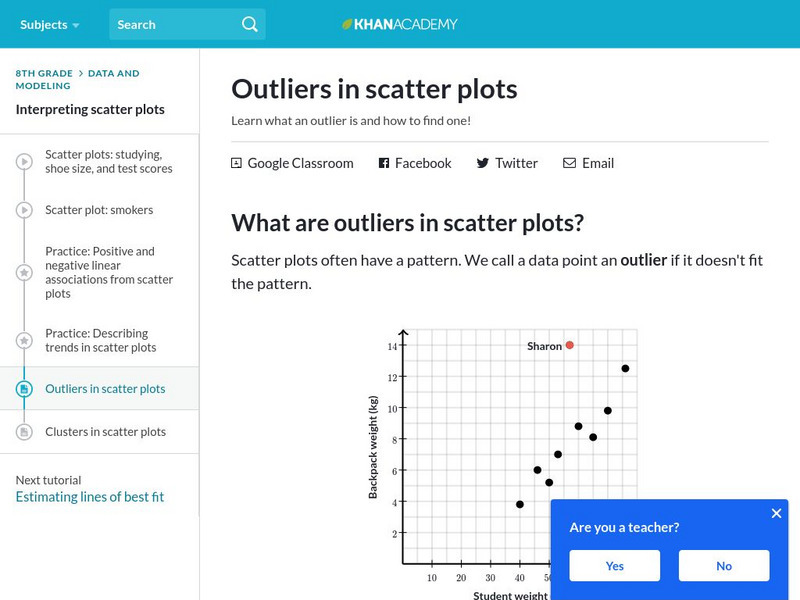Viewport: 800px width, 600px height.
Task: Click the Twitter bird icon
Action: pos(483,163)
